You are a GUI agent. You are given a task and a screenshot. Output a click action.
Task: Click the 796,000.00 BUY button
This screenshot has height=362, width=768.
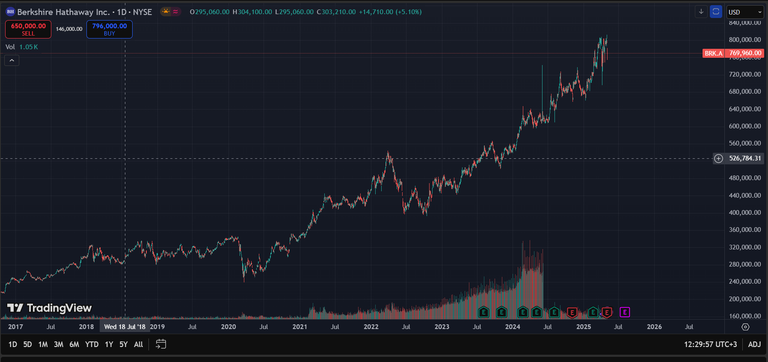coord(109,29)
